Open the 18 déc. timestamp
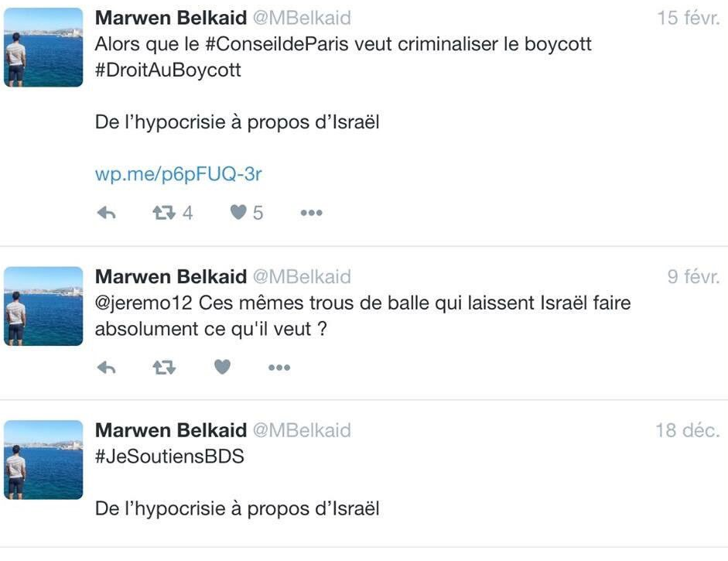Viewport: 728px width, 561px height. [x=687, y=430]
